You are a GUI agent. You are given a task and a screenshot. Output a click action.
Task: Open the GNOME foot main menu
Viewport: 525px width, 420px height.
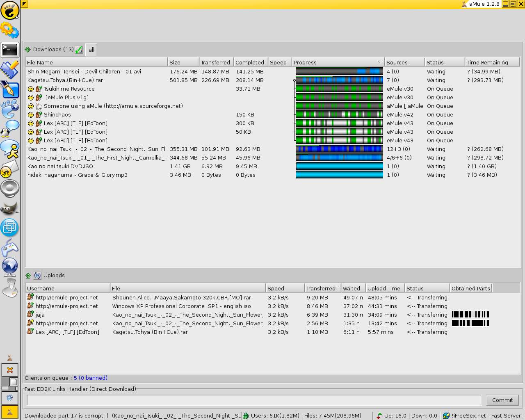click(x=9, y=10)
